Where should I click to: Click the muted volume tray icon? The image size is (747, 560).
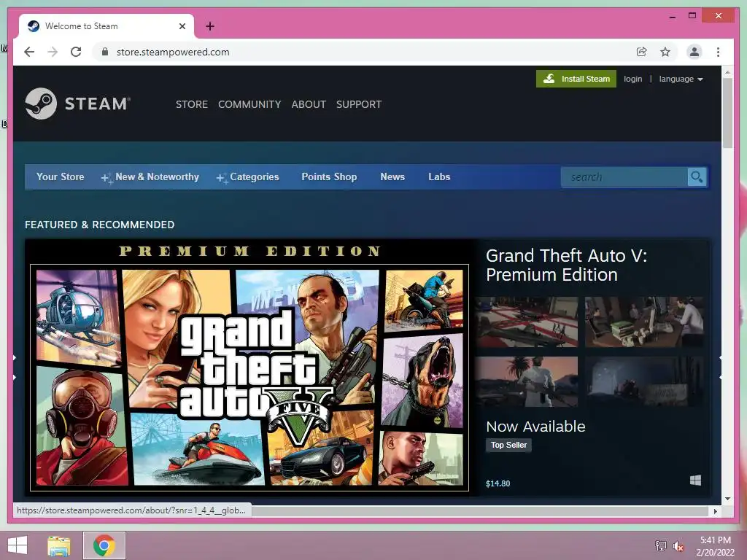tap(678, 546)
